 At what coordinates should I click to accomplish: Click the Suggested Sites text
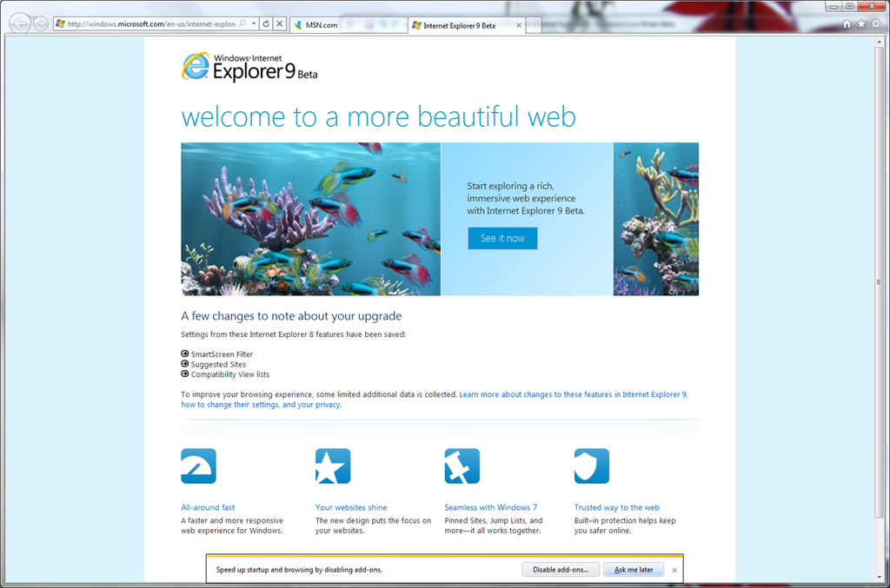click(x=218, y=365)
